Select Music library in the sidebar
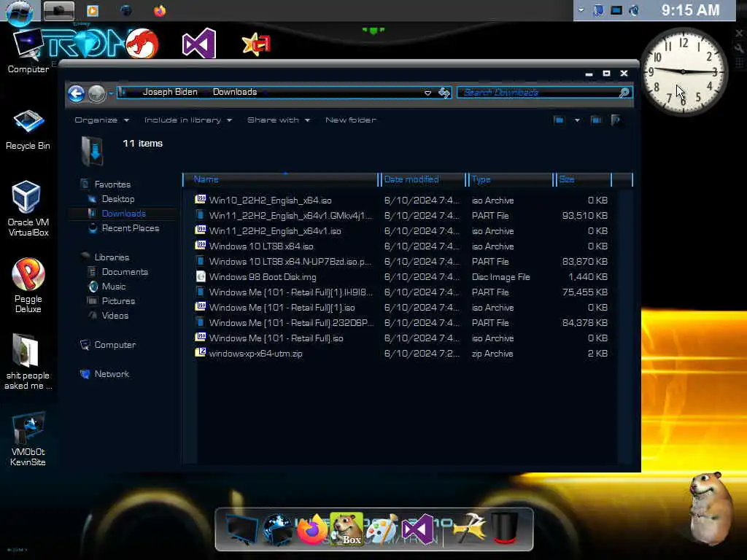 (113, 286)
